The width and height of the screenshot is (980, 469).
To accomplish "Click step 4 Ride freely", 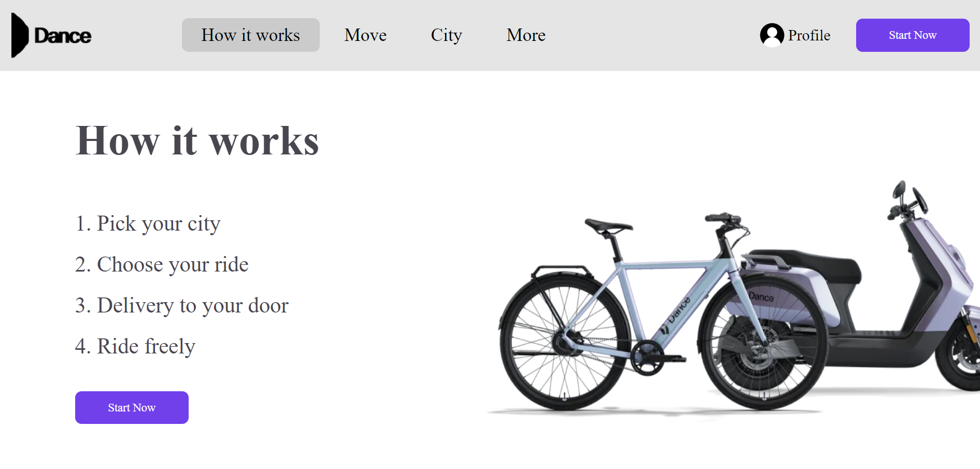I will tap(135, 346).
